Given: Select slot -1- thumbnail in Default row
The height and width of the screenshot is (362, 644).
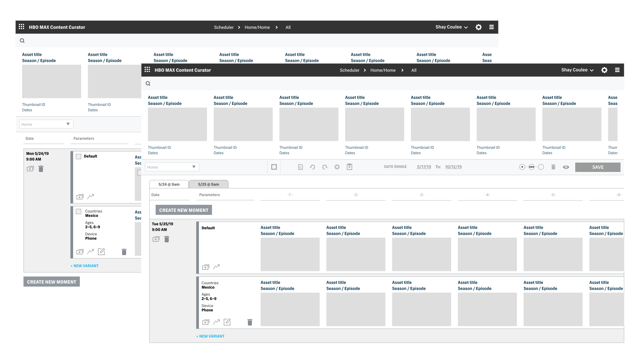Looking at the screenshot, I should [x=290, y=254].
